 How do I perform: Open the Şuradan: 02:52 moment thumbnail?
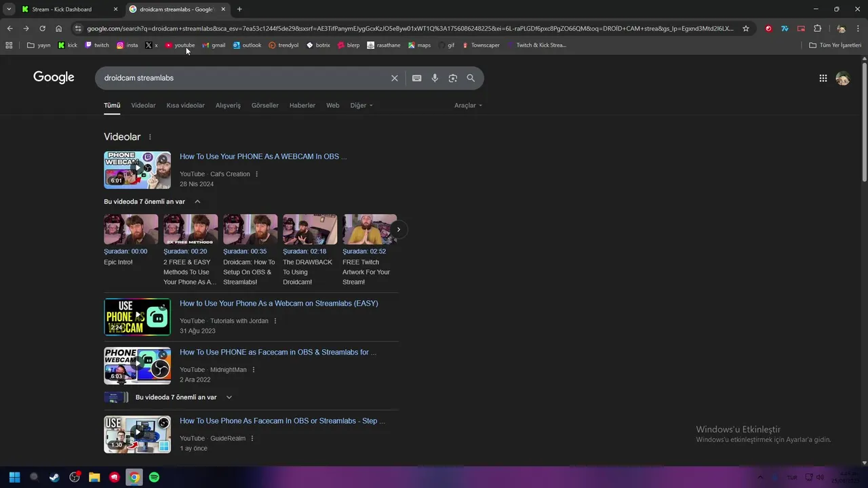point(370,229)
